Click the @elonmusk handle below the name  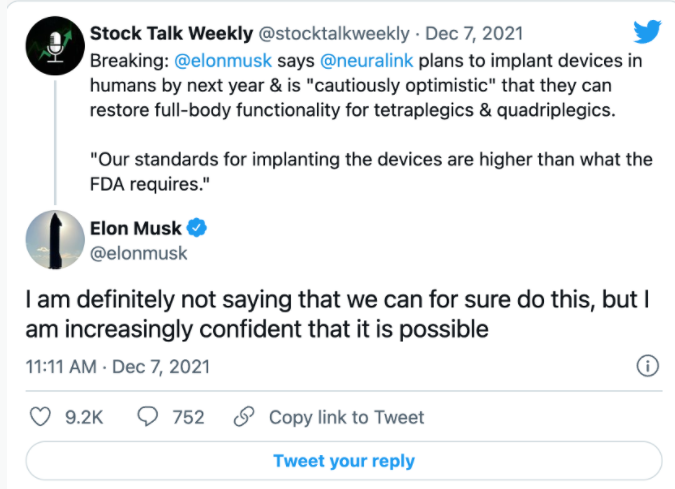click(x=140, y=253)
